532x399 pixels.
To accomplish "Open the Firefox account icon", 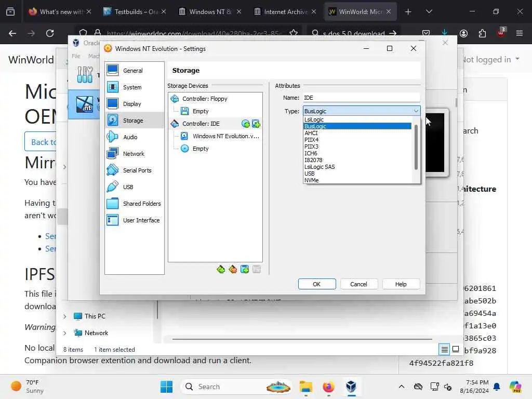I will tap(463, 33).
